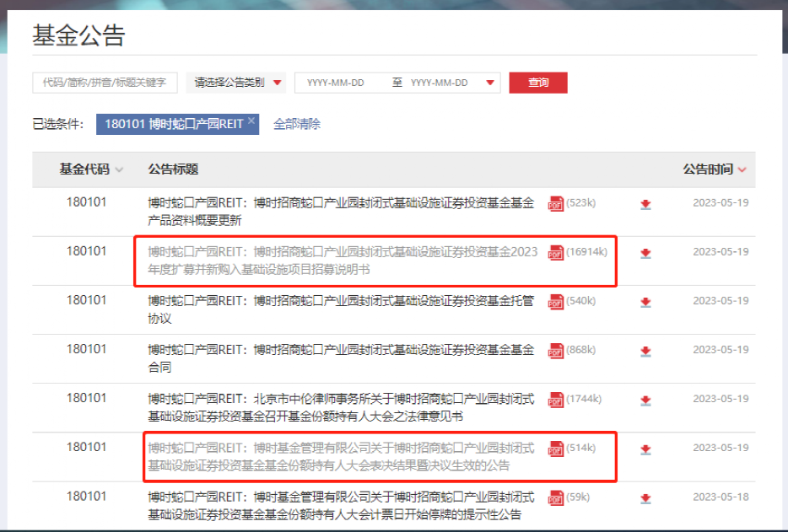Set the start date YYYY-MM-DD field
The height and width of the screenshot is (532, 788).
coord(336,83)
